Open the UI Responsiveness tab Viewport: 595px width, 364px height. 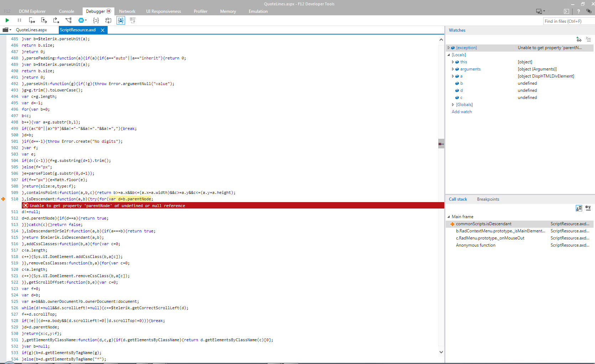(164, 11)
